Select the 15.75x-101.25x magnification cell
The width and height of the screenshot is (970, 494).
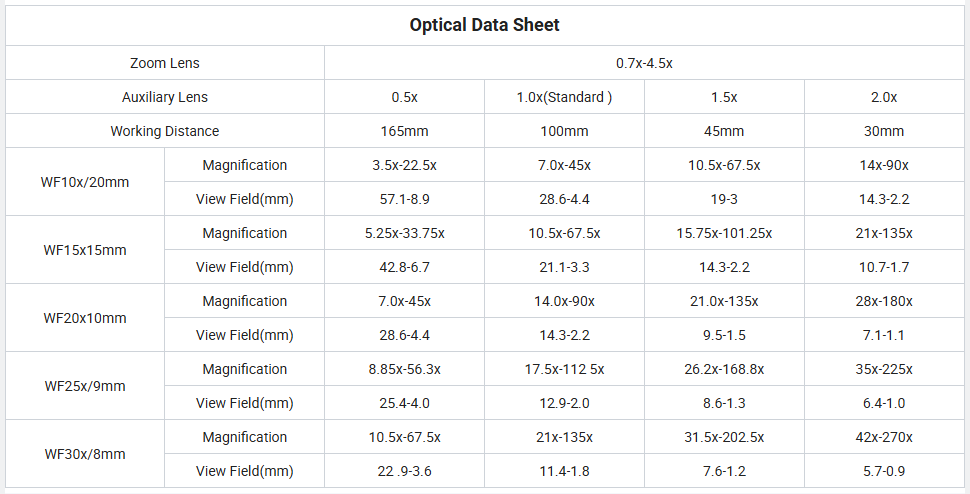724,233
